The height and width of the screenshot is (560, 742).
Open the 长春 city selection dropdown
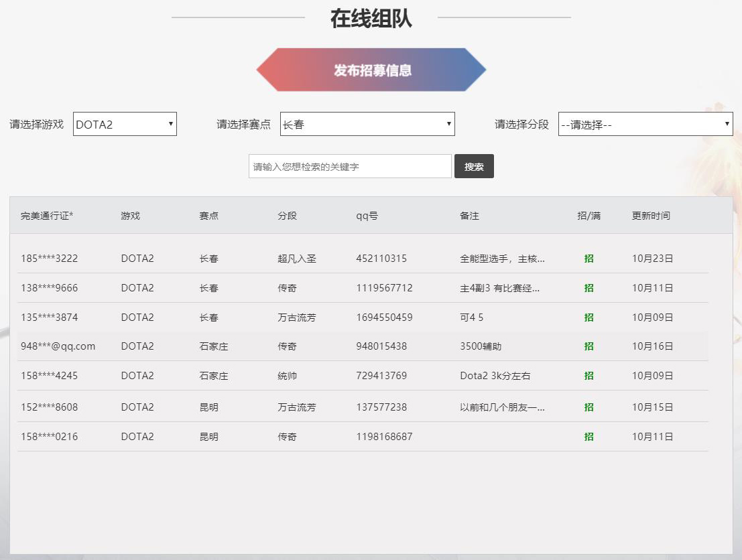point(367,123)
